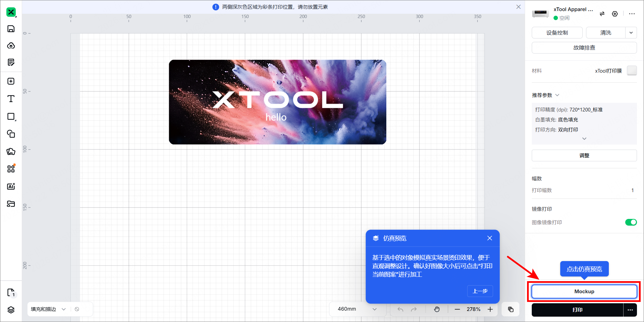
Task: Click 上一步 in the tooltip
Action: 480,291
